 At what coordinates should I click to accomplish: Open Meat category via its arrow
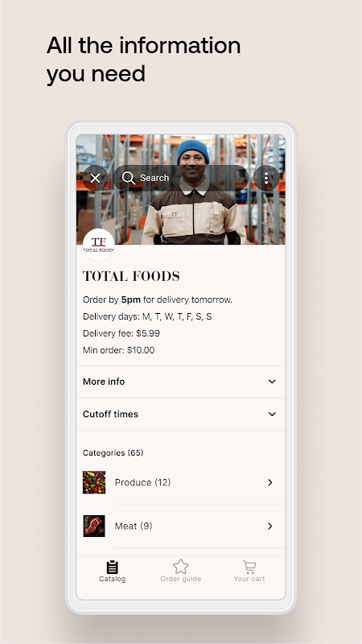click(x=270, y=526)
